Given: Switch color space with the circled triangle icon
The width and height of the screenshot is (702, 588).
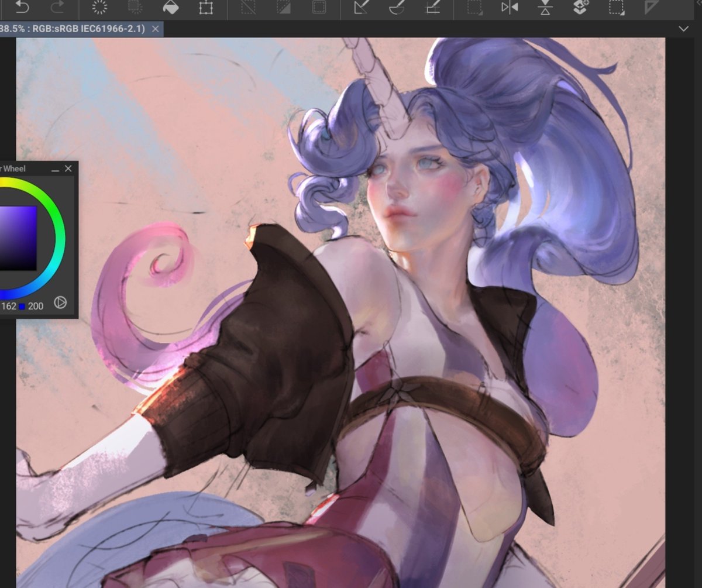Looking at the screenshot, I should [x=60, y=303].
